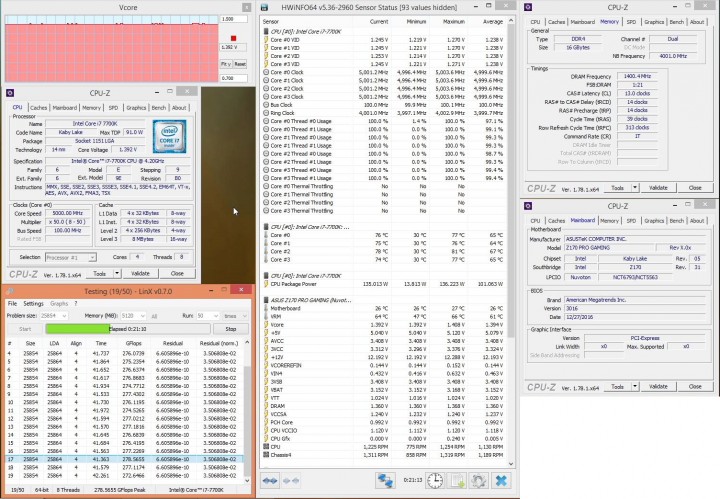The width and height of the screenshot is (720, 499).
Task: Click Reset button in Vcore window
Action: (x=240, y=64)
